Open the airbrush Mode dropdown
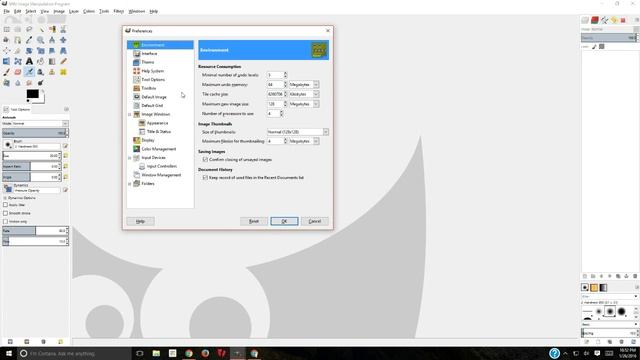This screenshot has height=360, width=640. tap(35, 123)
